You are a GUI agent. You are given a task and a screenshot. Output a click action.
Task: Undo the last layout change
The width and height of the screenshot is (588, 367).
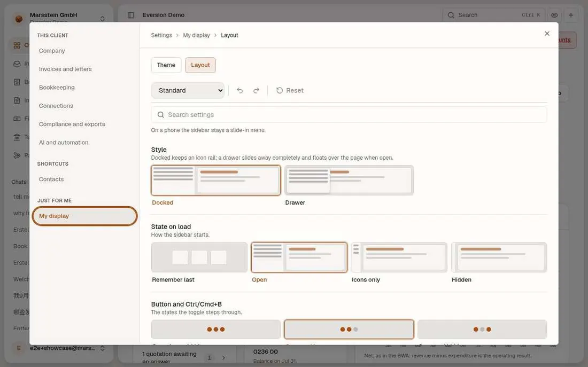pos(239,90)
